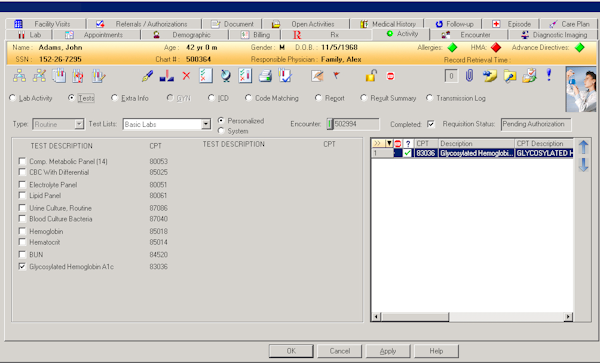Open the Type Routine dropdown
Viewport: 600px width, 363px height.
pos(79,124)
